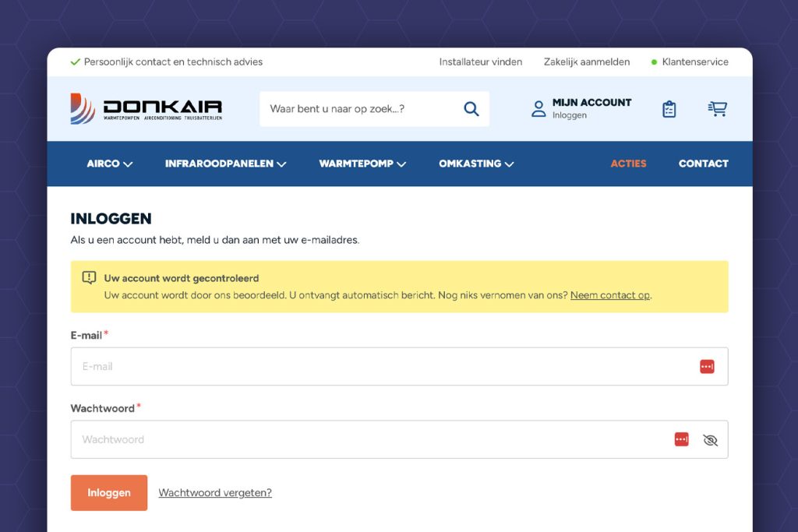Screen dimensions: 798x532
Task: Go to the Contact menu item
Action: pos(703,164)
